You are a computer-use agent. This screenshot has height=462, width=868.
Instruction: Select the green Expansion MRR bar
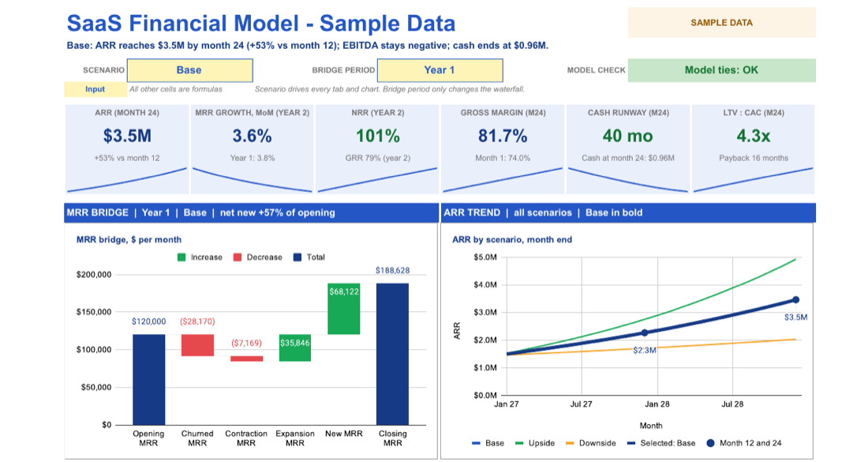(x=295, y=348)
